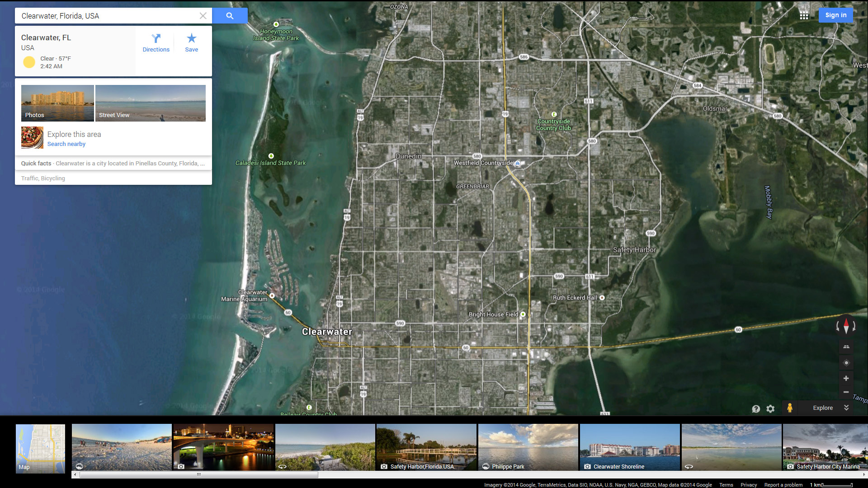Image resolution: width=868 pixels, height=488 pixels.
Task: Open Traffic, Bicycling layer options
Action: [x=43, y=178]
